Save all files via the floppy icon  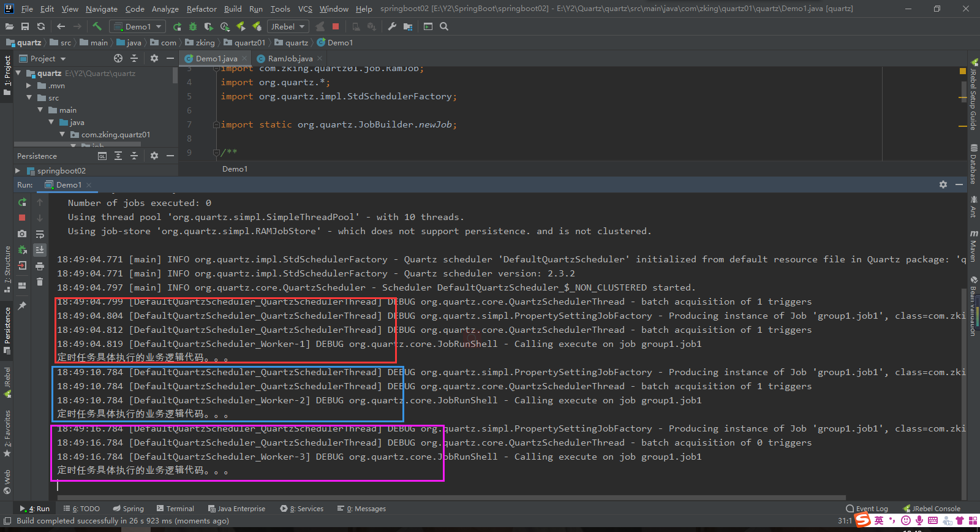(25, 26)
